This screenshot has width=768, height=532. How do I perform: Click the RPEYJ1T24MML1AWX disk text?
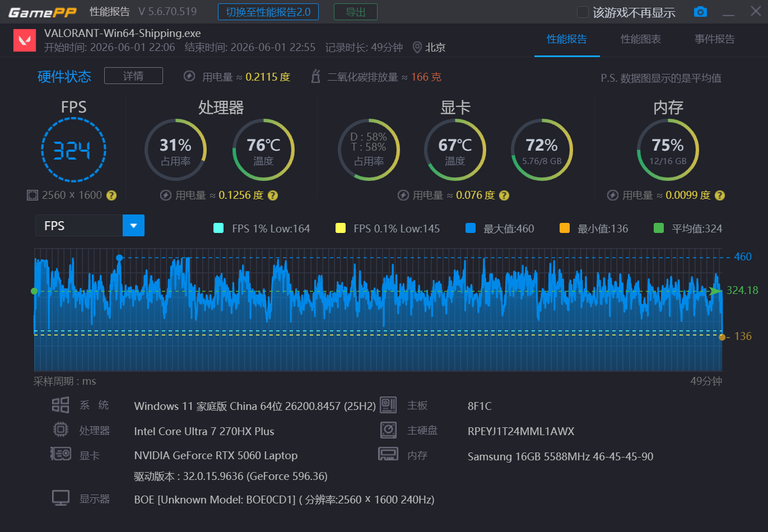[x=521, y=431]
